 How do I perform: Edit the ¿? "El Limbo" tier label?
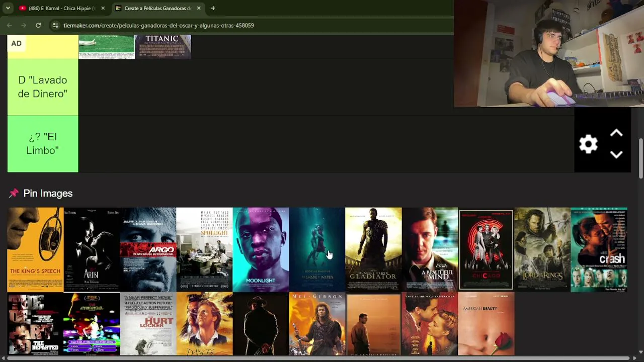click(43, 144)
